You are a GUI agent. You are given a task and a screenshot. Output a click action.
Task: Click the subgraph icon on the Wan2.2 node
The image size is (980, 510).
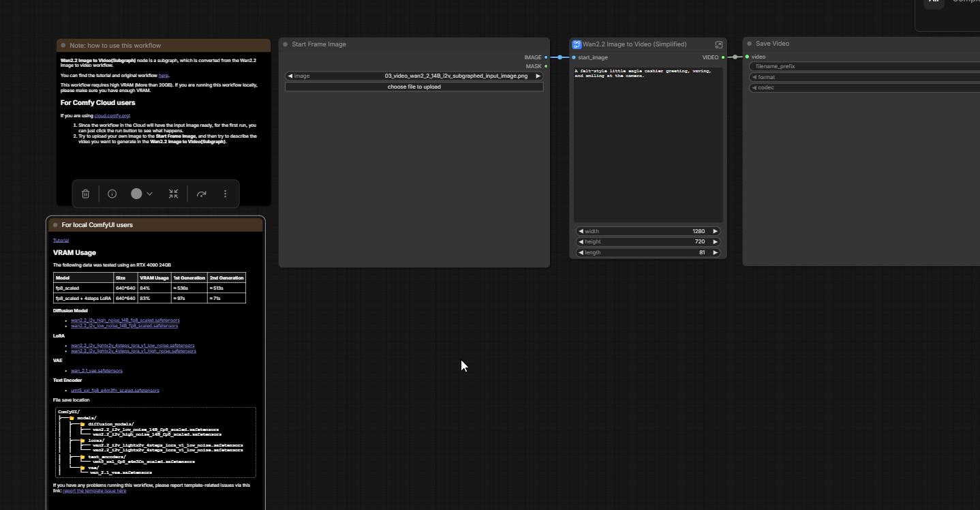[577, 44]
